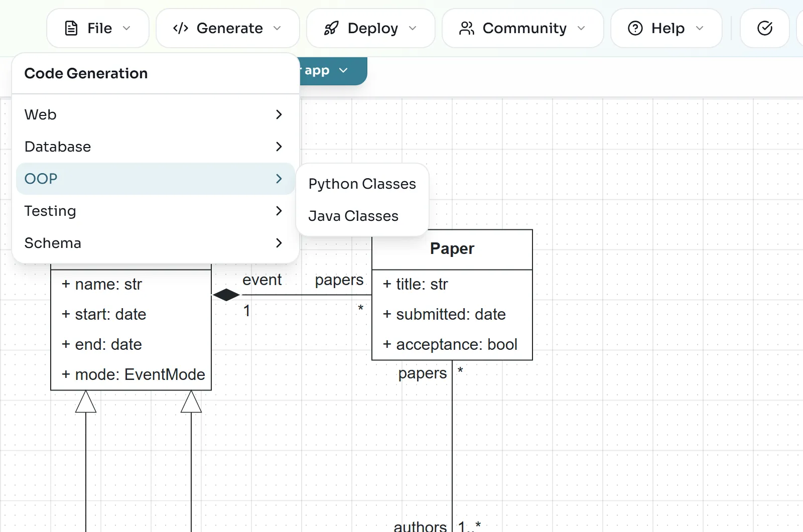803x532 pixels.
Task: Click the 'authors' association end label
Action: click(x=420, y=526)
